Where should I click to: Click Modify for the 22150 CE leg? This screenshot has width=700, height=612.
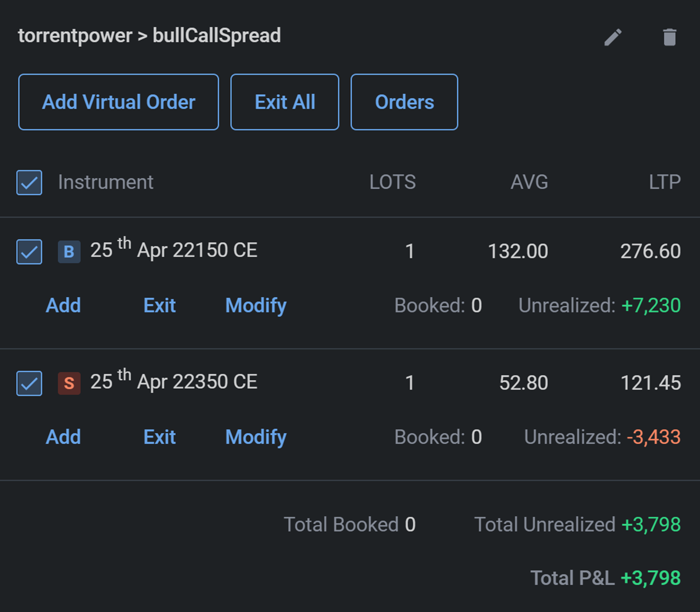click(256, 306)
